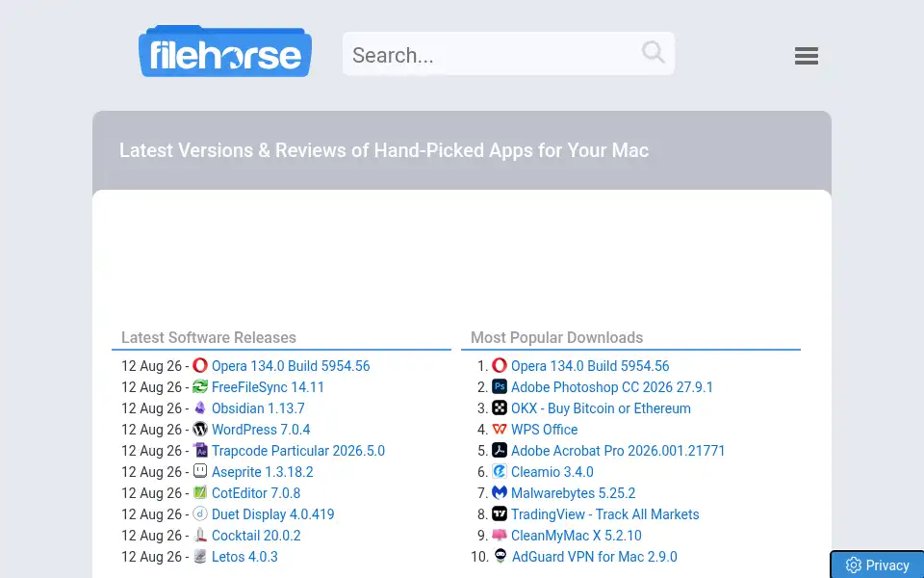Click the CotEditor icon

200,492
